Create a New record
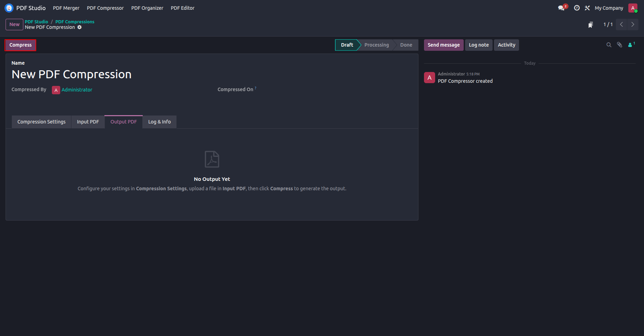Screen dimensions: 644x336 point(14,25)
